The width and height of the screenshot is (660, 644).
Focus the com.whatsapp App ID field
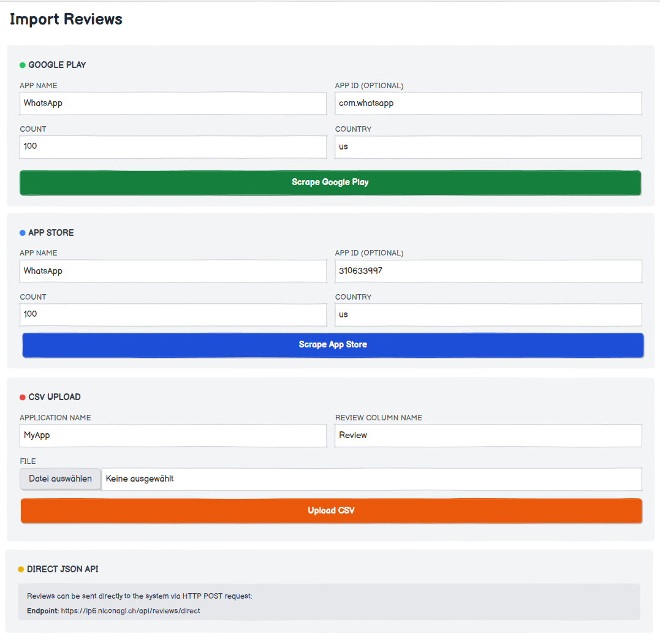tap(488, 104)
